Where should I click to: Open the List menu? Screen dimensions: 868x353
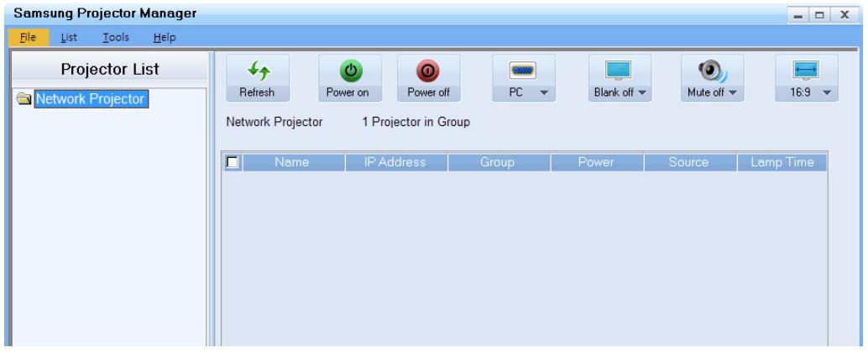click(69, 37)
